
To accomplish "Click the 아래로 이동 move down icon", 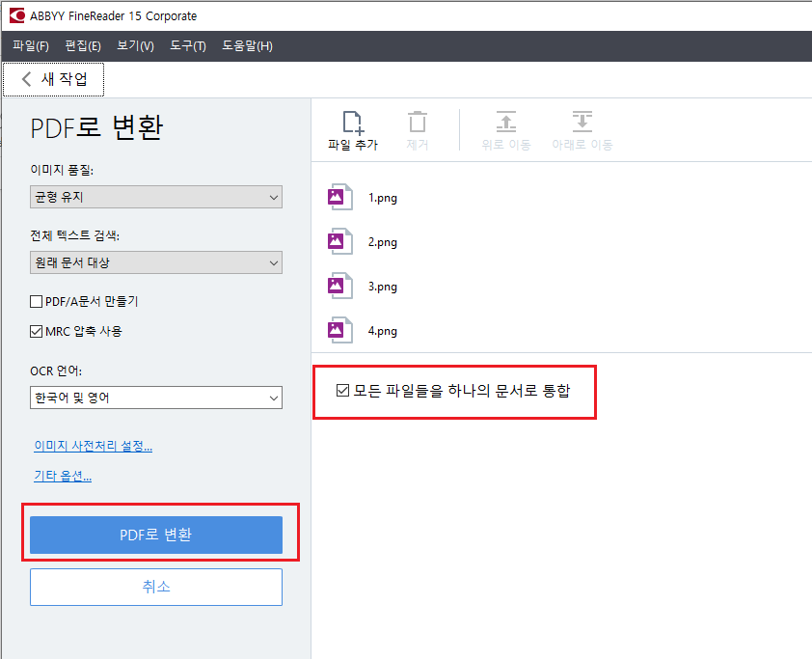I will click(x=582, y=122).
